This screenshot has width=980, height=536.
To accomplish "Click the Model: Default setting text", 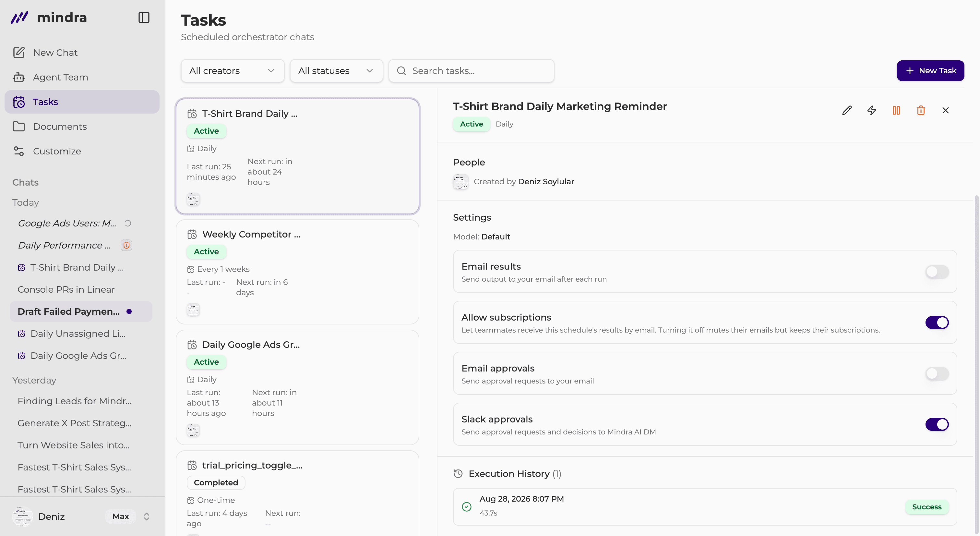I will pyautogui.click(x=481, y=237).
